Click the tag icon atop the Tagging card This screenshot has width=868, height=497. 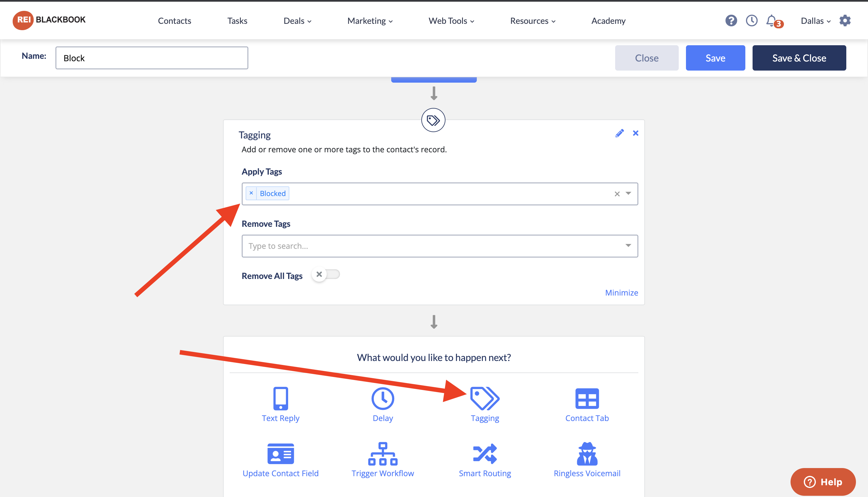click(x=433, y=120)
